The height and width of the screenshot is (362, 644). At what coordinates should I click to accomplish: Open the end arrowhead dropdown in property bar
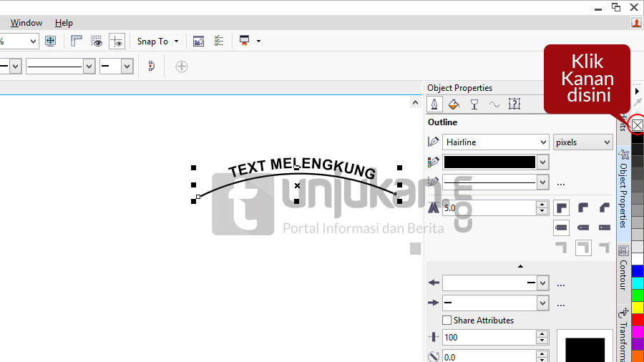pos(127,66)
